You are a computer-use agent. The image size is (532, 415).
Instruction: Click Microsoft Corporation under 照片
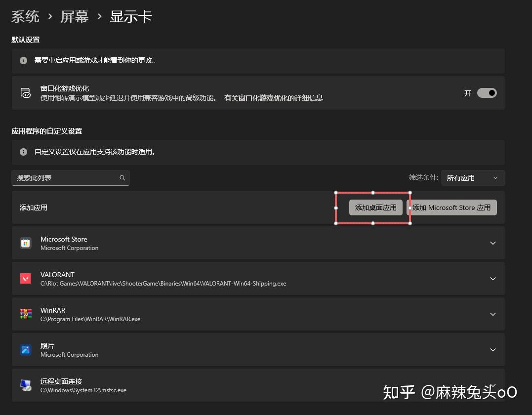70,355
